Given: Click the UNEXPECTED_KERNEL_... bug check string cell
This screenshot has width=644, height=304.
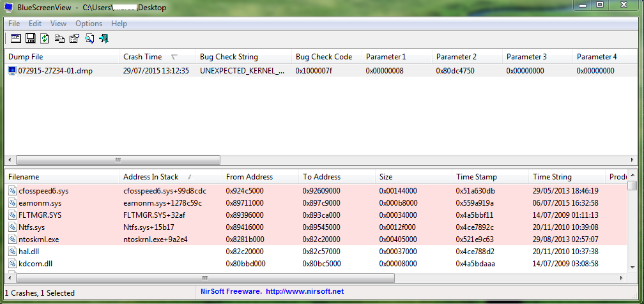Looking at the screenshot, I should pos(242,71).
